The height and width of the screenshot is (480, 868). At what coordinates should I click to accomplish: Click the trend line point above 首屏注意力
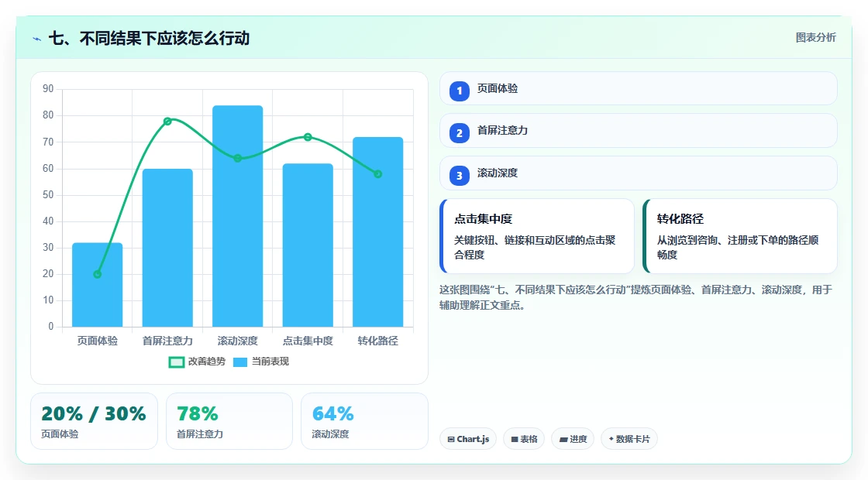167,121
